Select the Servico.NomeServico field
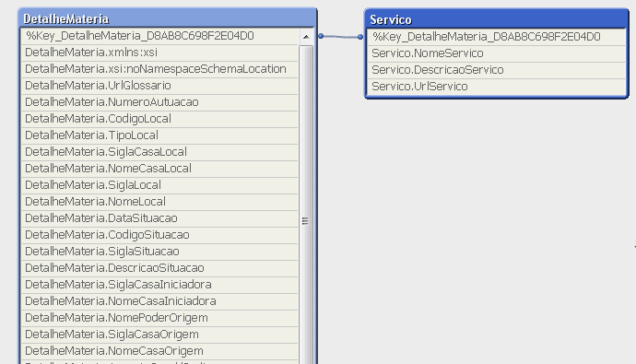 tap(497, 53)
